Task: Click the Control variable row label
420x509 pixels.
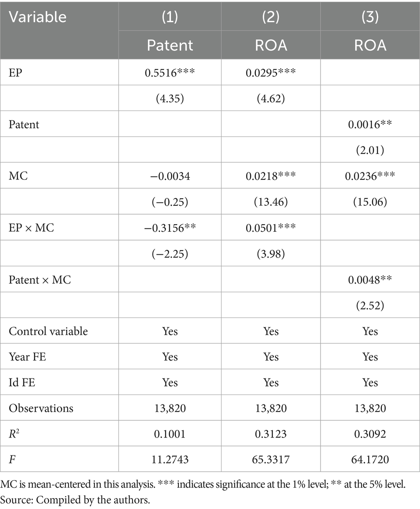Action: [x=48, y=331]
